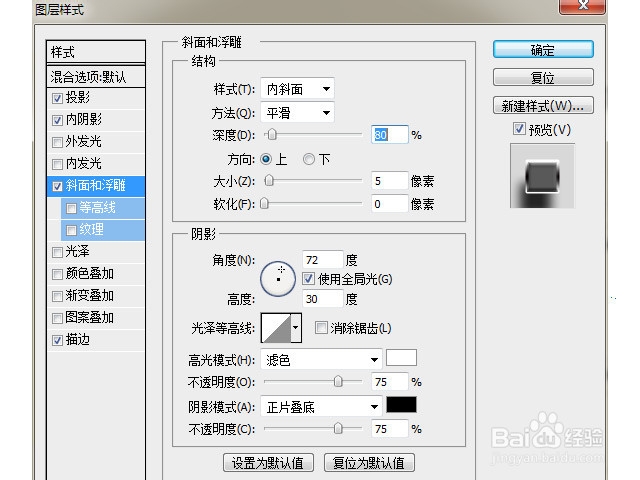The height and width of the screenshot is (480, 640).
Task: Enable the 光泽 checkbox
Action: (x=57, y=252)
